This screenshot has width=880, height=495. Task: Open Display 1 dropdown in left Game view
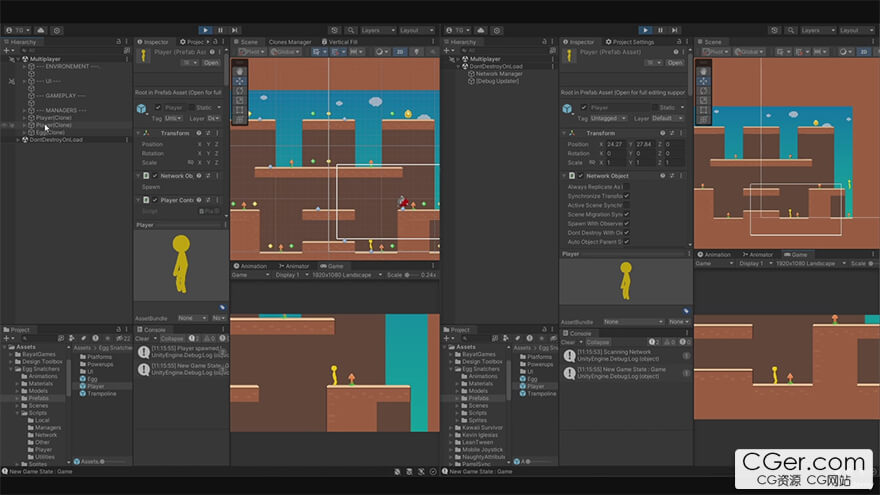pyautogui.click(x=291, y=275)
